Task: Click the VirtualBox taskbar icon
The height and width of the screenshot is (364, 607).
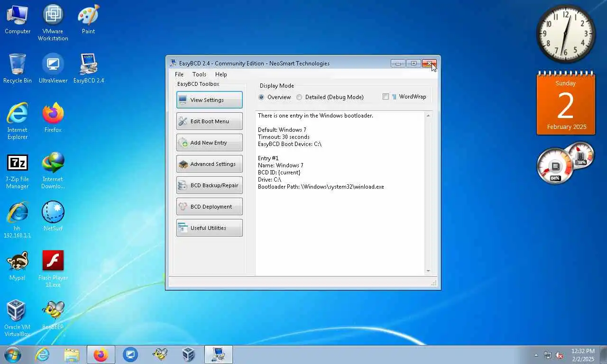Action: (189, 355)
